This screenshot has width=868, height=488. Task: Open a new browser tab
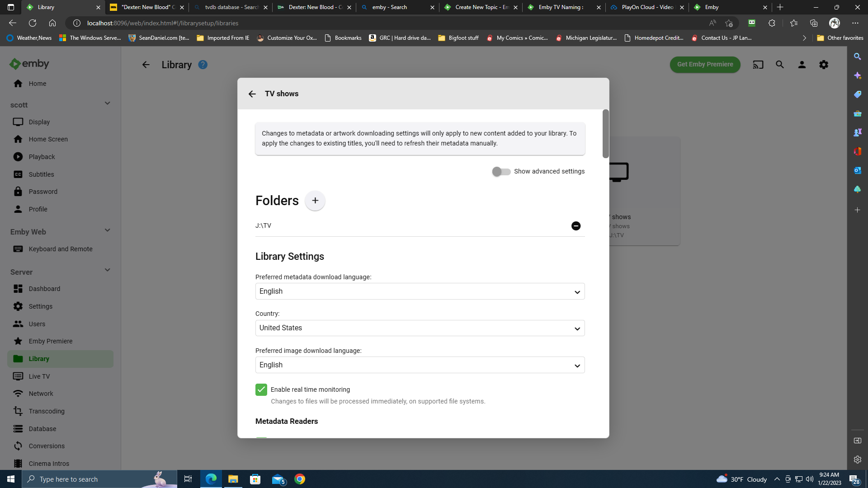(x=780, y=7)
